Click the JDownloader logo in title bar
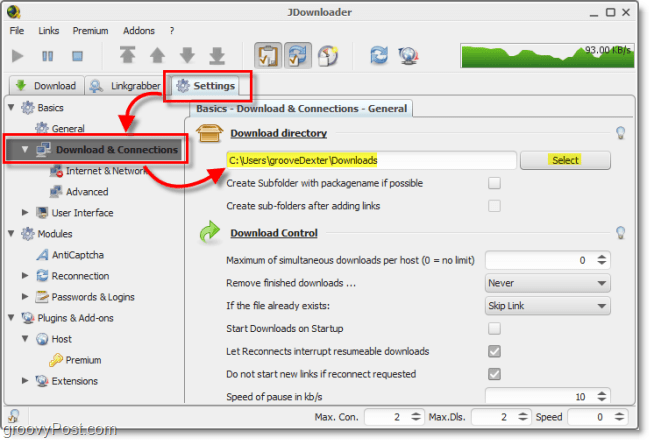Viewport: 649px width, 440px height. pyautogui.click(x=14, y=12)
